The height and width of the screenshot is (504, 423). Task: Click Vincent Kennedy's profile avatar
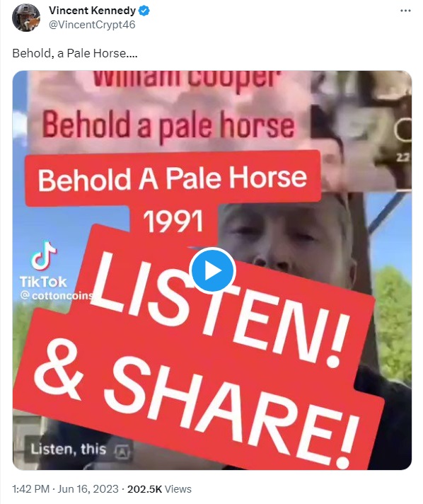point(26,18)
